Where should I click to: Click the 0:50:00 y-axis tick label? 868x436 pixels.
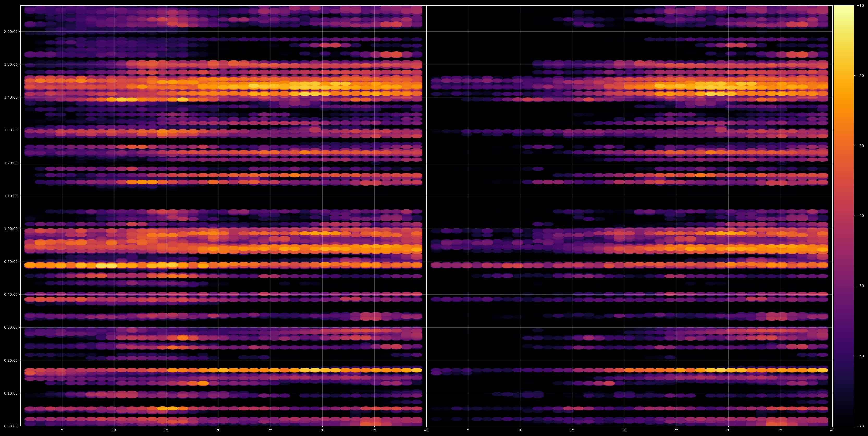tap(11, 262)
